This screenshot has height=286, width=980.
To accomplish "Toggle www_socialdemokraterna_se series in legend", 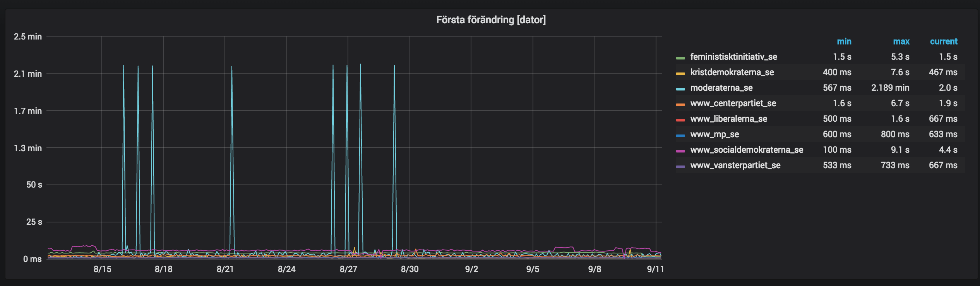I will click(x=747, y=150).
